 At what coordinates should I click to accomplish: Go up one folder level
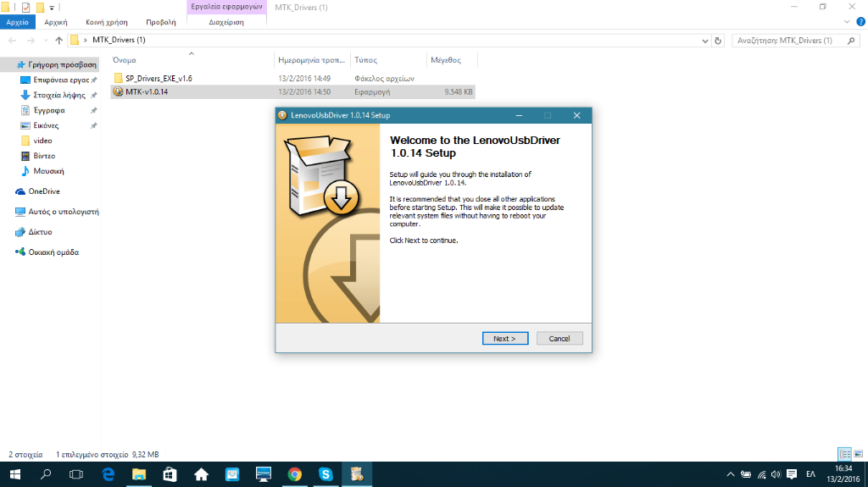coord(58,41)
